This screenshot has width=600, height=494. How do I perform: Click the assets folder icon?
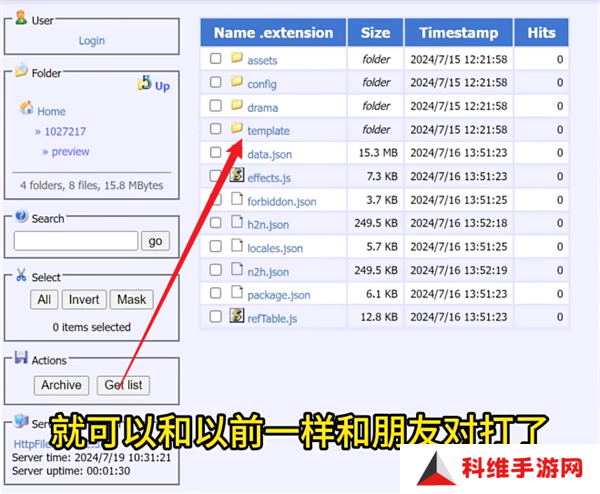coord(237,58)
